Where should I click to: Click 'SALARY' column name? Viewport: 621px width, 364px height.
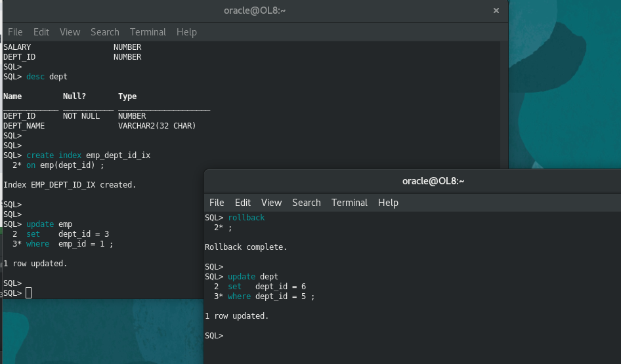coord(17,47)
